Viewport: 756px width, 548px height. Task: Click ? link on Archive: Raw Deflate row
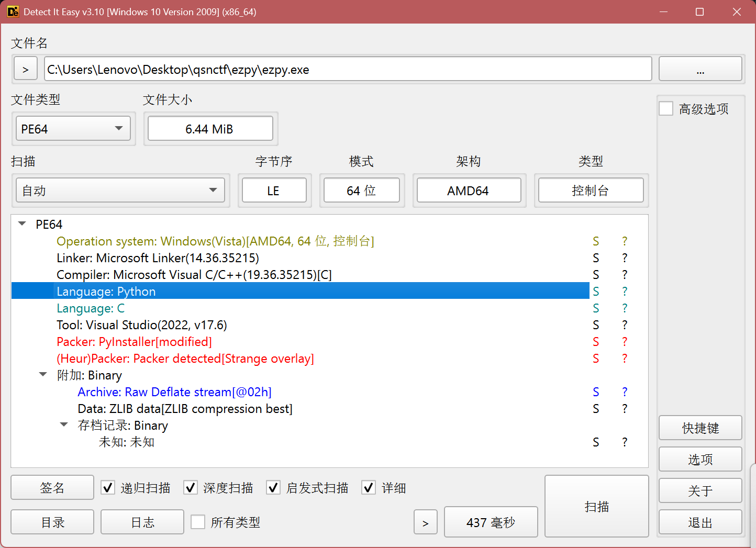625,392
